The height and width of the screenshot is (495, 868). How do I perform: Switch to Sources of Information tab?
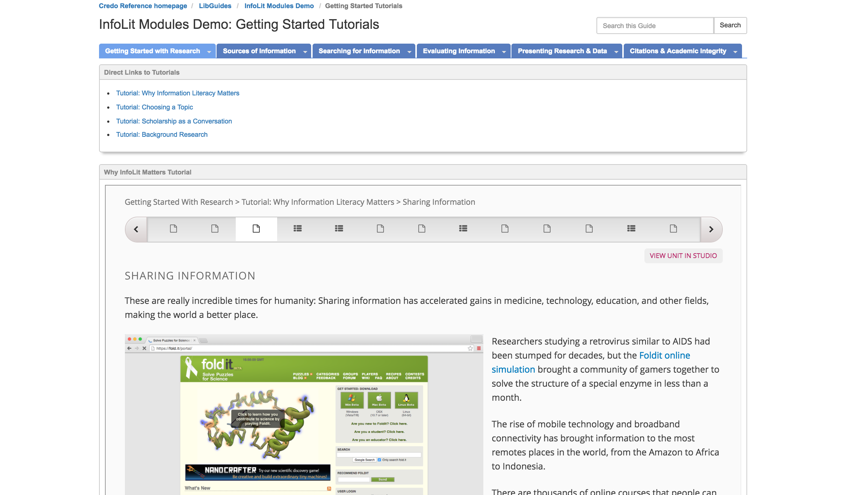click(259, 51)
